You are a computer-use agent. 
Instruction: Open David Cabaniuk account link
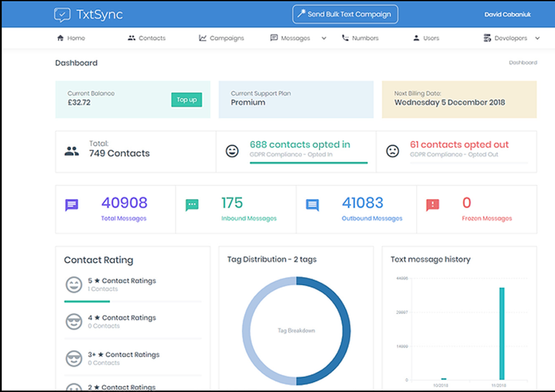507,14
